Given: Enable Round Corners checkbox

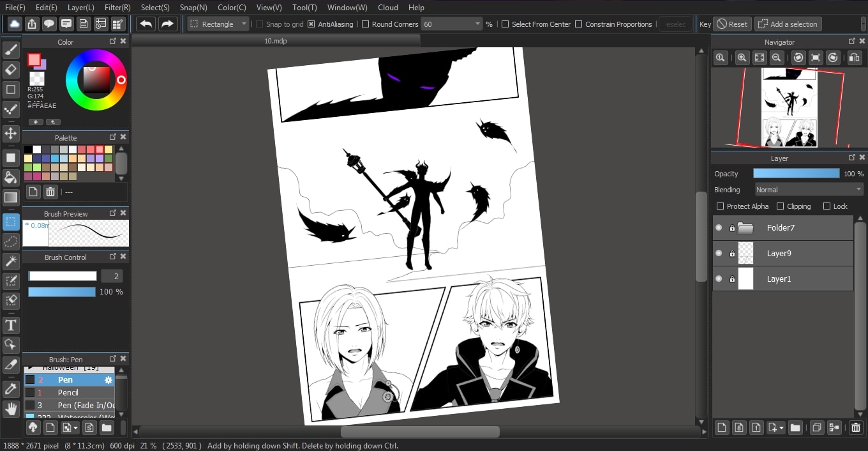Looking at the screenshot, I should click(x=366, y=24).
